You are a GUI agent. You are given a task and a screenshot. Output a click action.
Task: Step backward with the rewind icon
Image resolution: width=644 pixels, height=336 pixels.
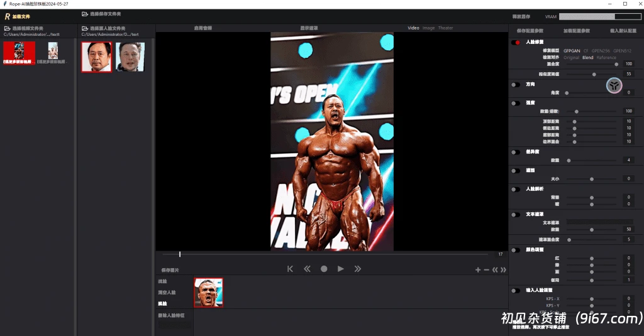[307, 269]
